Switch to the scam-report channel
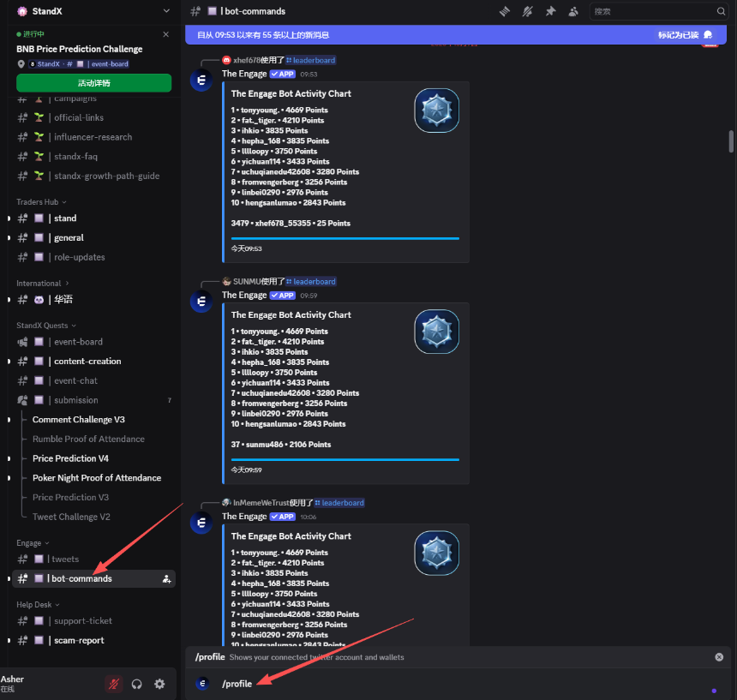Image resolution: width=737 pixels, height=700 pixels. pos(79,641)
